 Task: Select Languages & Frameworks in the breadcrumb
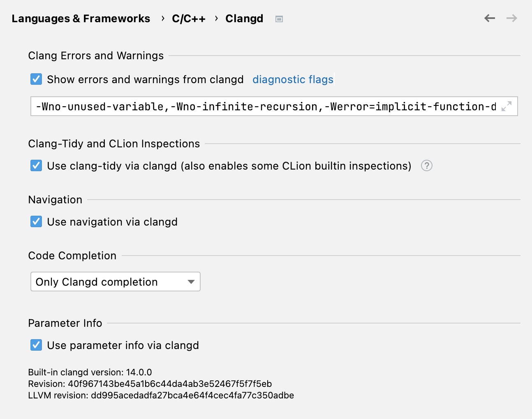click(81, 19)
